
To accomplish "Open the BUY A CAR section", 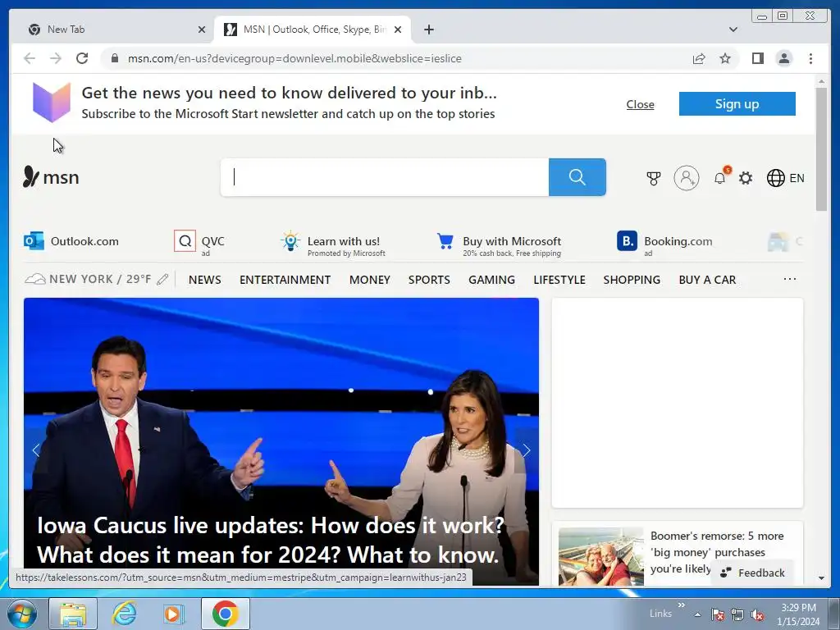I will pos(707,280).
